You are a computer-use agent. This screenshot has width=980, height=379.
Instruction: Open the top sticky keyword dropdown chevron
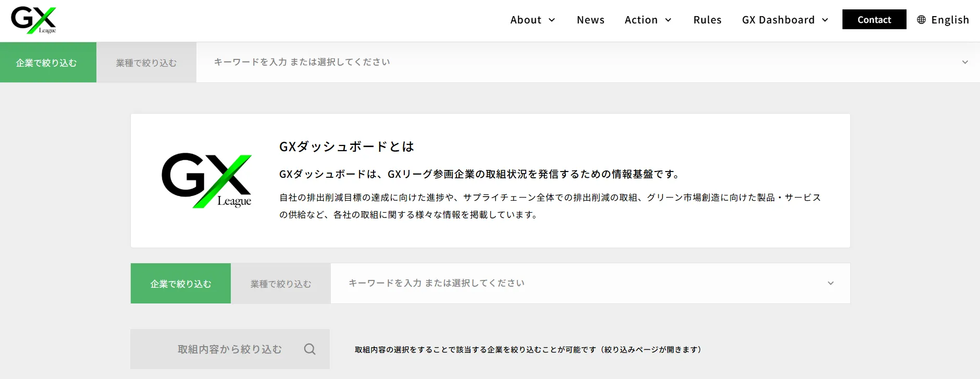[x=965, y=62]
